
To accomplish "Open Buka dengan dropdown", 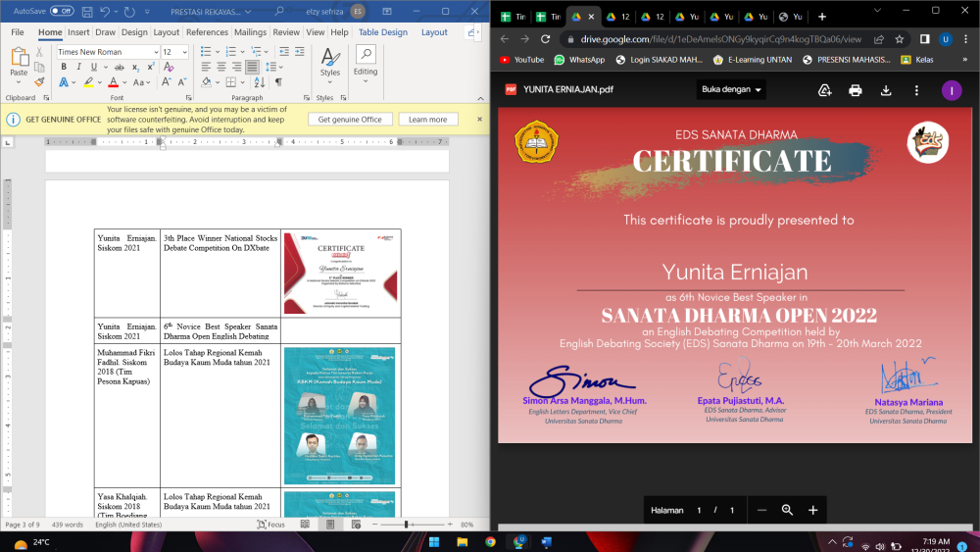I will pos(731,89).
